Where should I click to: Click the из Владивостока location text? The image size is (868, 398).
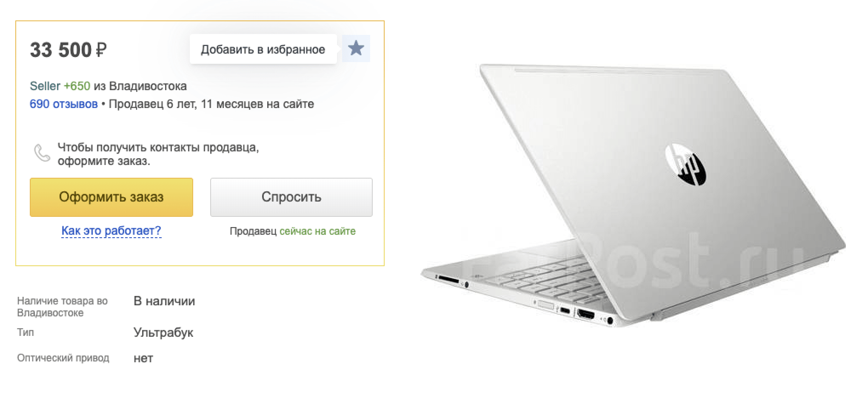pos(140,86)
